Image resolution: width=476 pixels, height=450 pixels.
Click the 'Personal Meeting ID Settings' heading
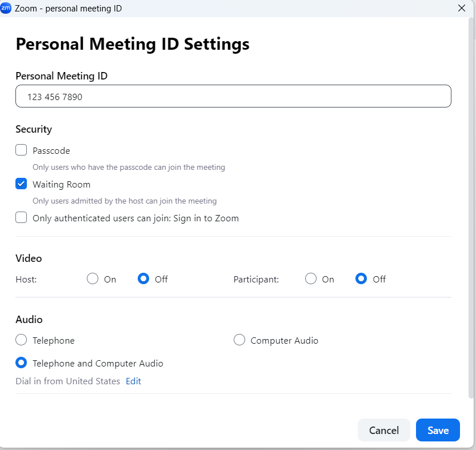tap(133, 44)
